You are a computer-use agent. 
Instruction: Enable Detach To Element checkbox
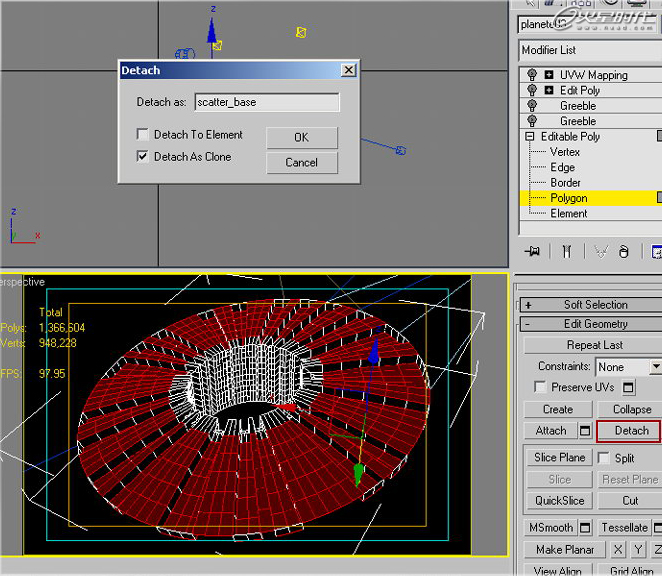(143, 135)
